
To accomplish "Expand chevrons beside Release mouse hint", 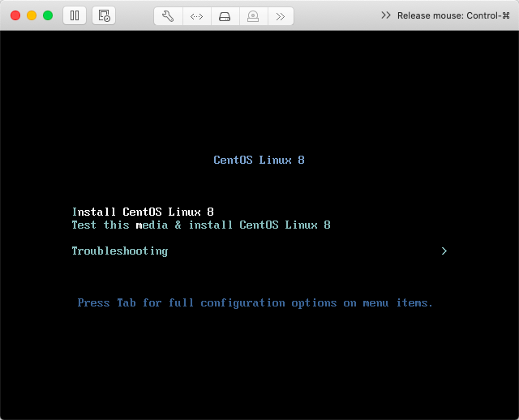I will coord(386,15).
